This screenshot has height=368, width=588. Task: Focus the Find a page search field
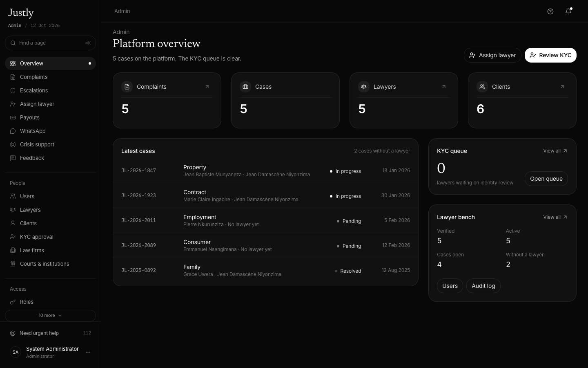click(50, 43)
